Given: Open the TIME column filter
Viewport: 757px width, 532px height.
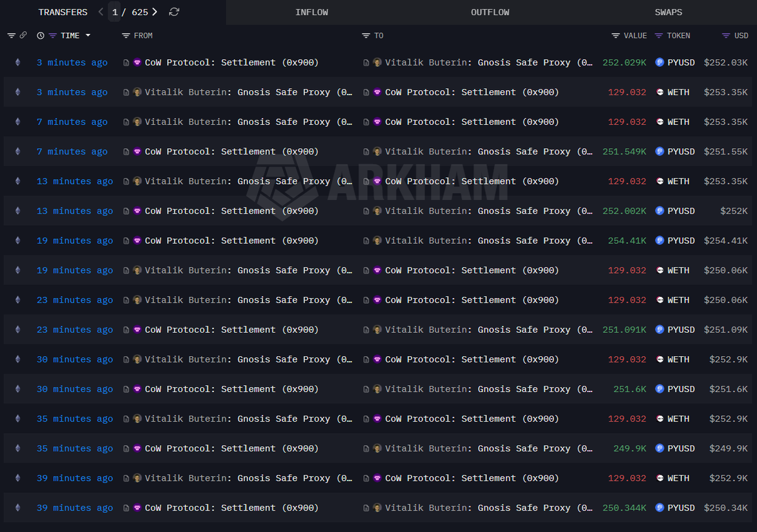Looking at the screenshot, I should pyautogui.click(x=53, y=36).
